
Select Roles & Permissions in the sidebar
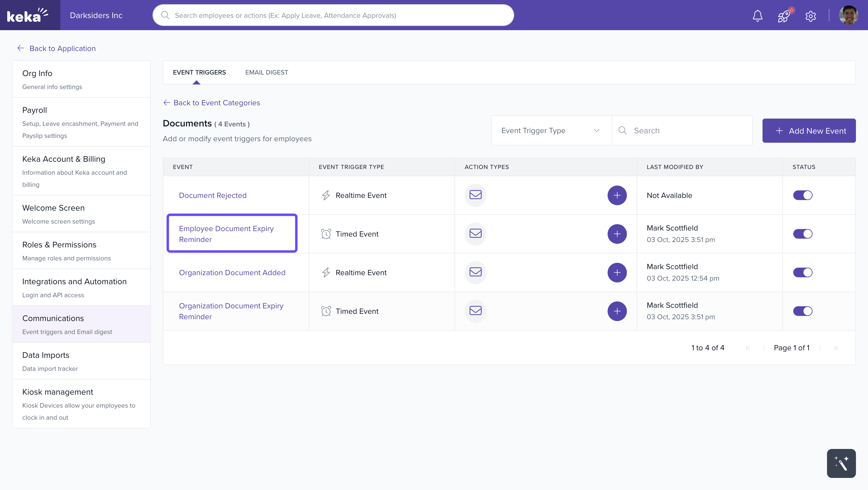pos(59,244)
